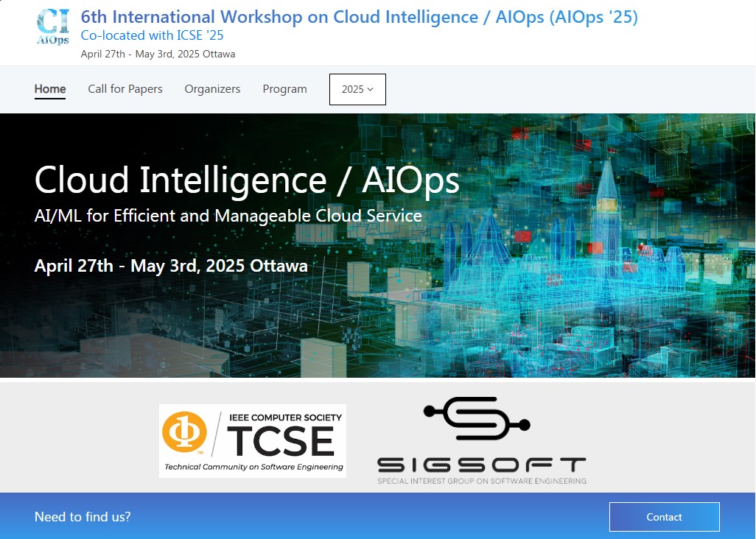Navigate to the Organizers page
756x539 pixels.
click(212, 89)
